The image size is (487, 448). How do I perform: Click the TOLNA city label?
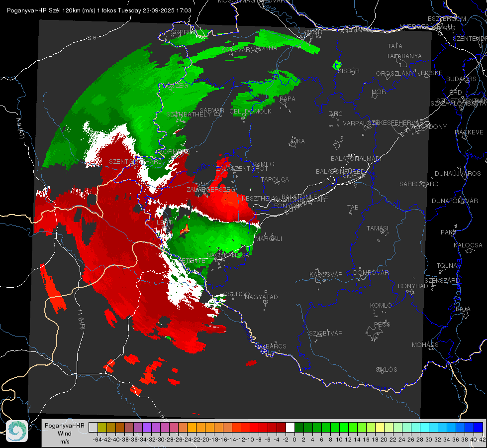click(447, 266)
